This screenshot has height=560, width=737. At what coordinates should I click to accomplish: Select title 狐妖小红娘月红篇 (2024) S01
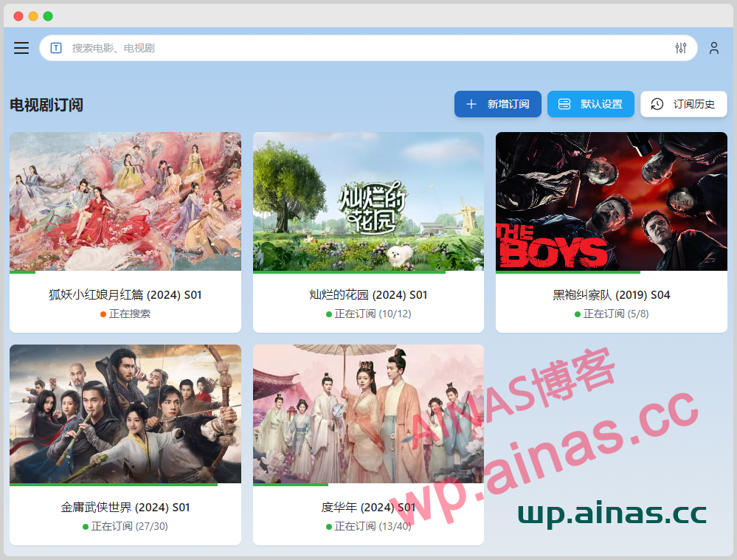[x=125, y=295]
